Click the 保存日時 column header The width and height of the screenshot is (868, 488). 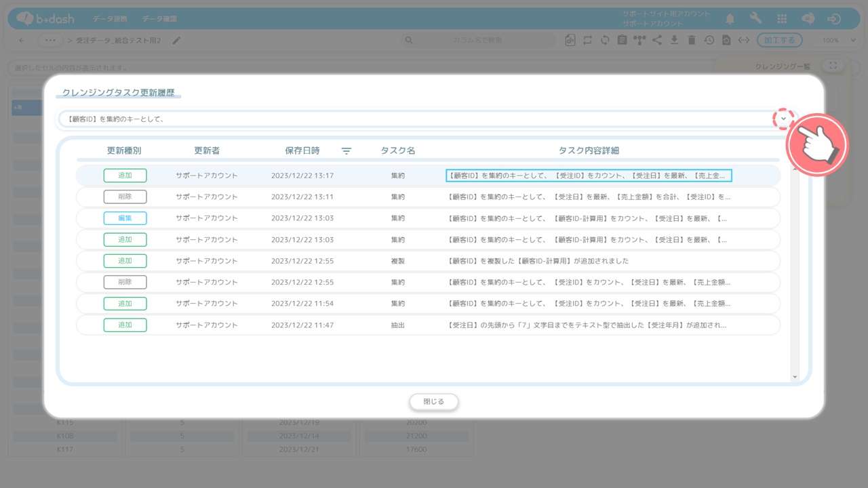302,150
